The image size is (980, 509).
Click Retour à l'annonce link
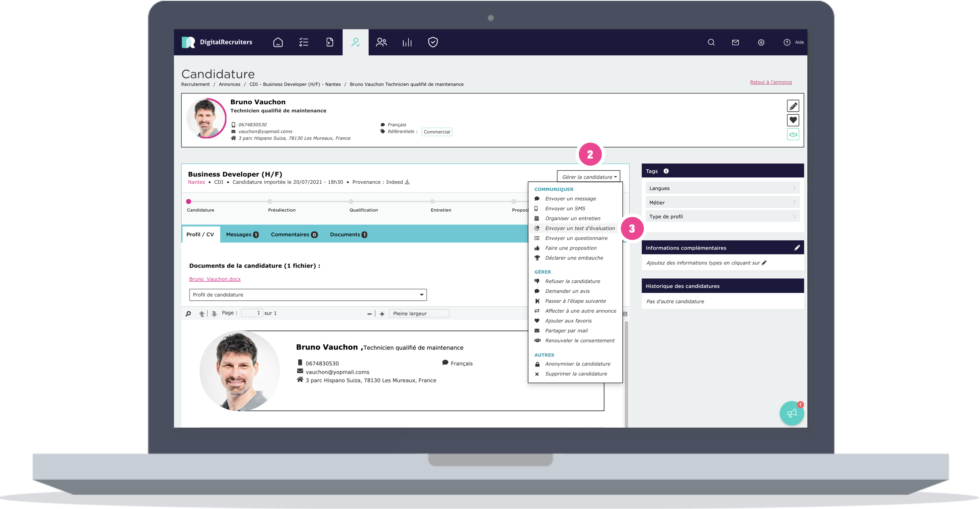[x=771, y=82]
